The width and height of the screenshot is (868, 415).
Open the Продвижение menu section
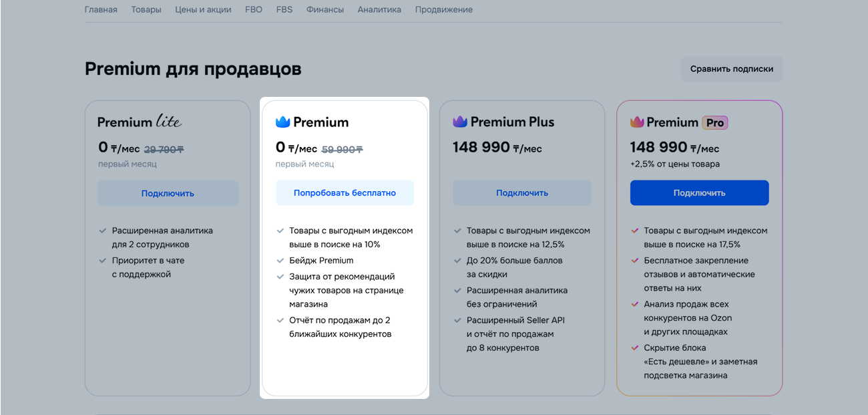443,10
